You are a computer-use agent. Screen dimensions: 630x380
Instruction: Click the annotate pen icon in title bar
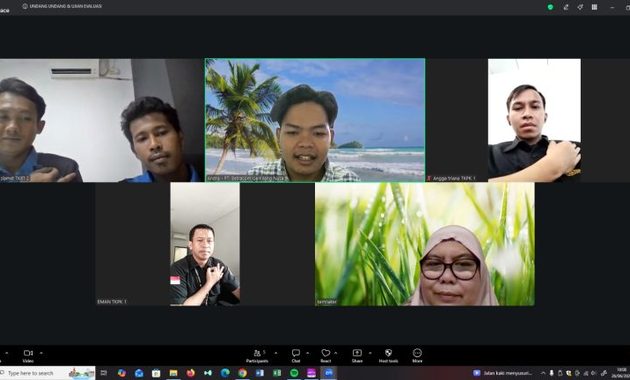pyautogui.click(x=566, y=7)
